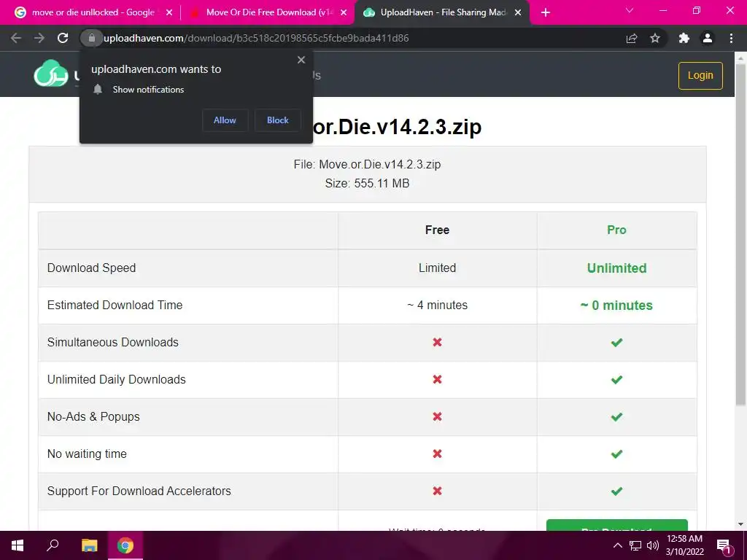Click red X for Support For Download Accelerators

438,491
